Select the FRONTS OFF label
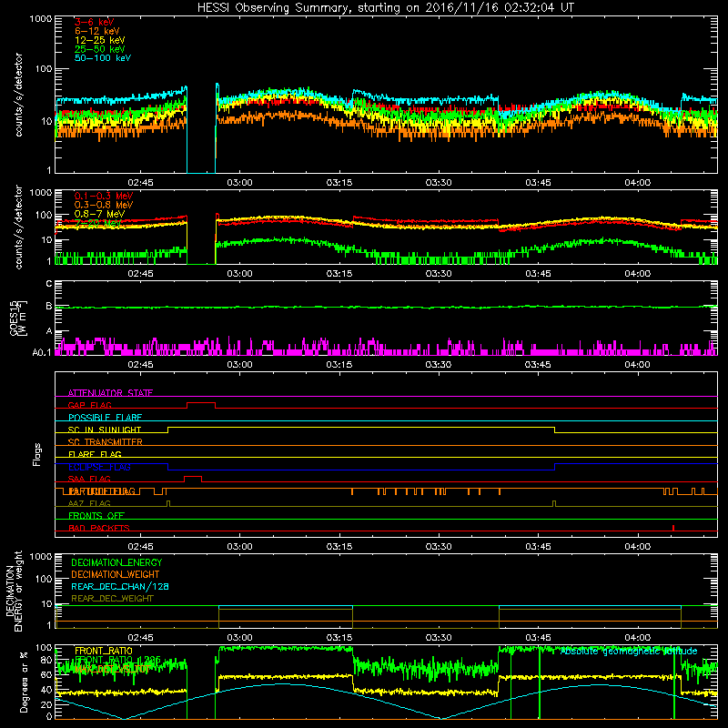The image size is (728, 728). click(x=96, y=516)
